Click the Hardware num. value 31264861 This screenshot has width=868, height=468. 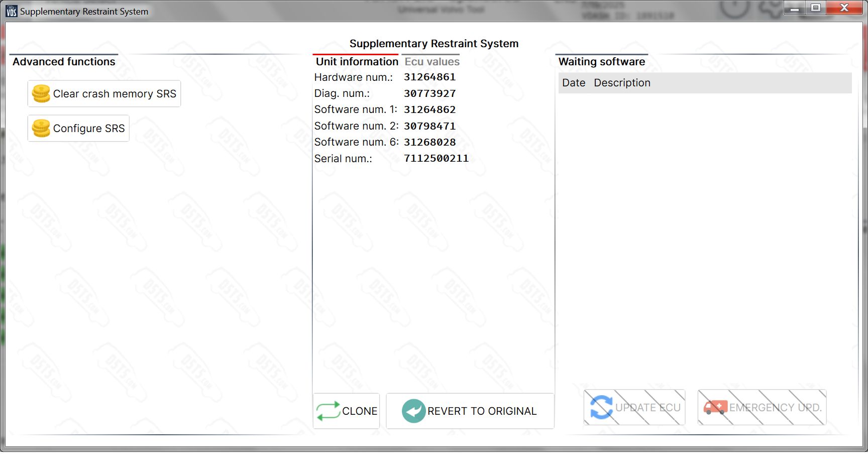(x=430, y=77)
